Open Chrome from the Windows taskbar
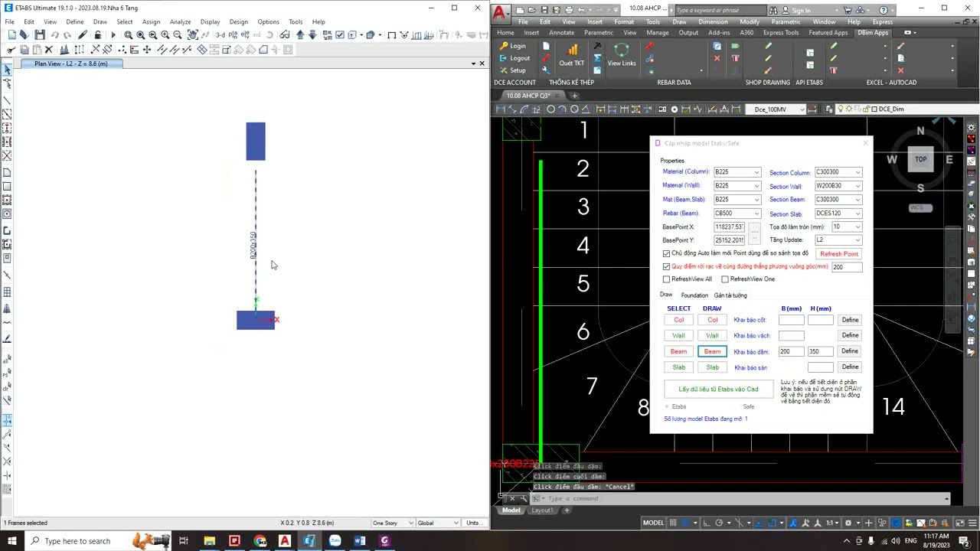Image resolution: width=980 pixels, height=551 pixels. click(260, 541)
